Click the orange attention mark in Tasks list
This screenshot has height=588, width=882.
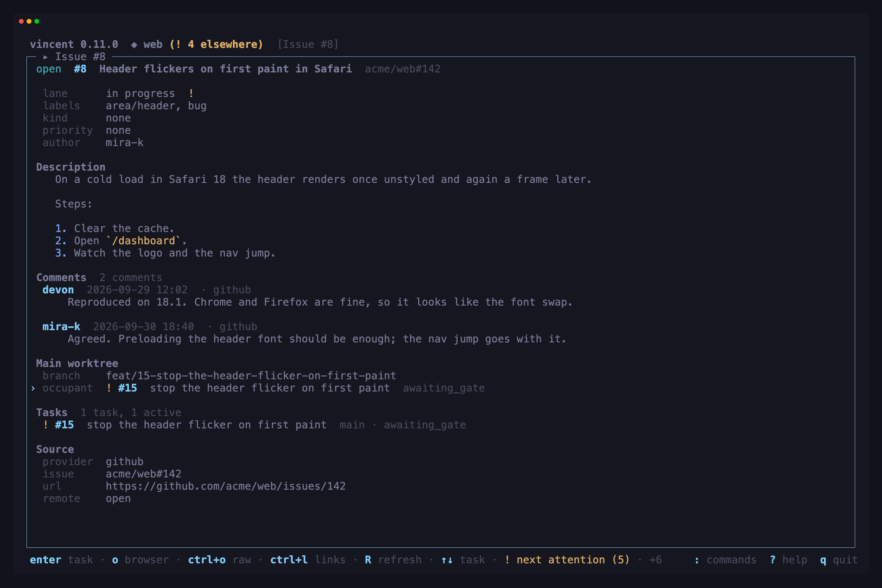[x=46, y=425]
